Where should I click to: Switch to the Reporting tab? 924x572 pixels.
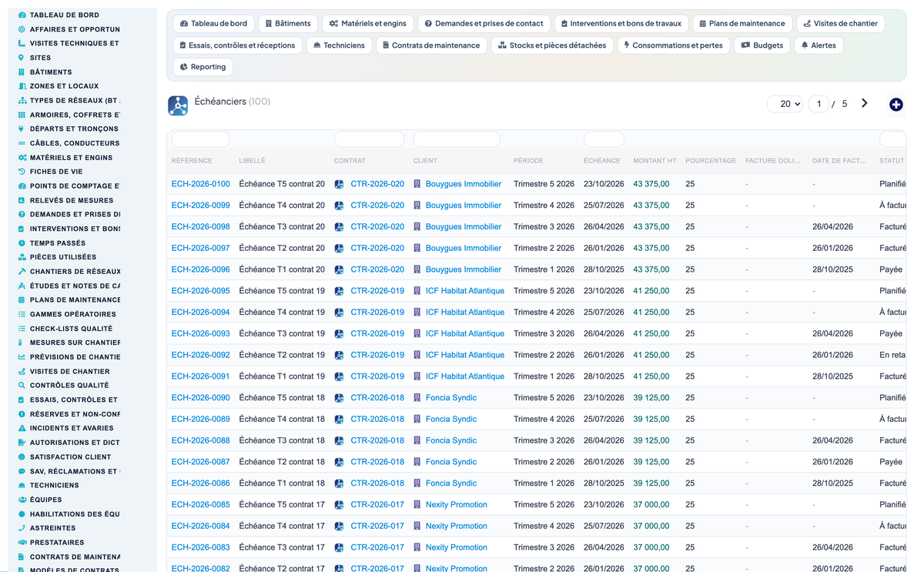(x=203, y=67)
